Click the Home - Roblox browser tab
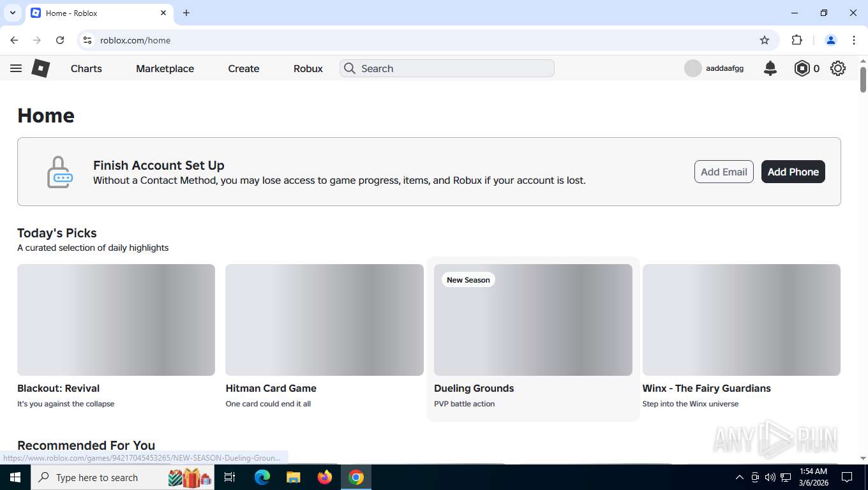 (x=99, y=13)
